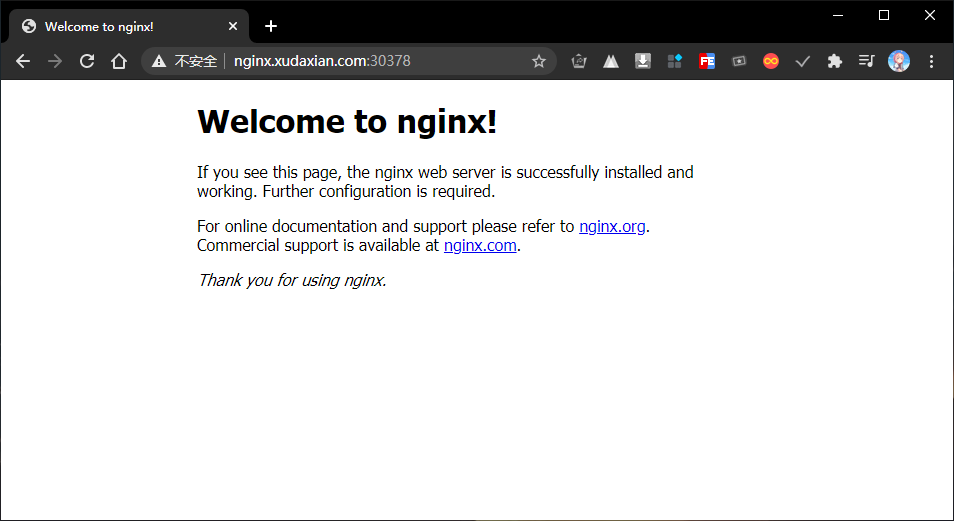Minimize the browser window
This screenshot has width=954, height=521.
[838, 15]
